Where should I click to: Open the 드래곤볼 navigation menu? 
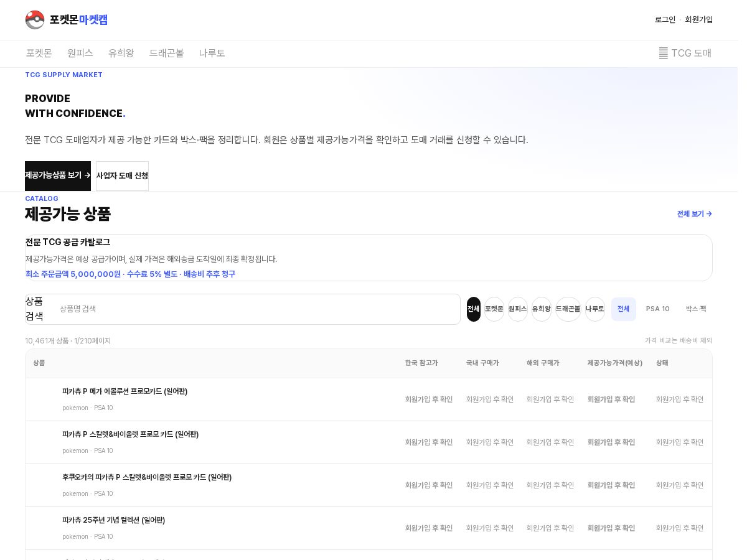(x=167, y=54)
